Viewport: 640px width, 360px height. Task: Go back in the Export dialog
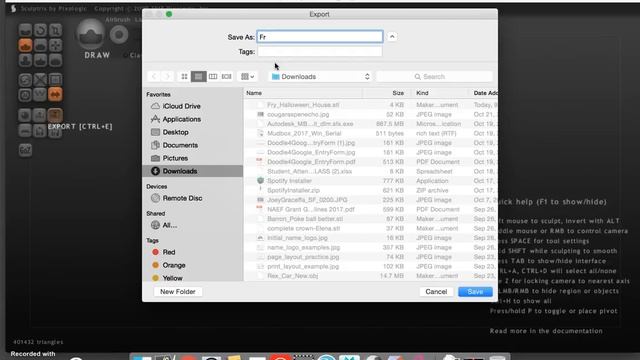pos(154,76)
